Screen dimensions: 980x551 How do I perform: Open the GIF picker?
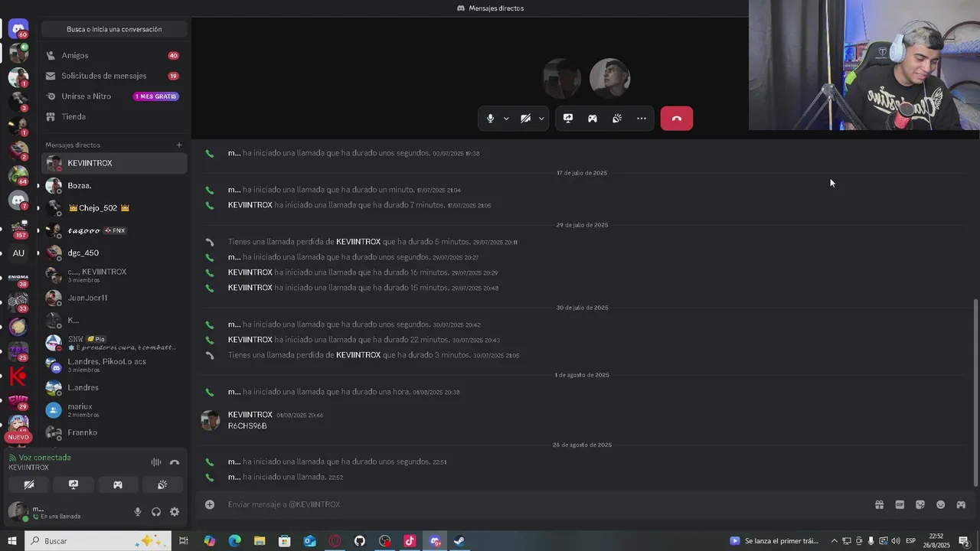900,504
